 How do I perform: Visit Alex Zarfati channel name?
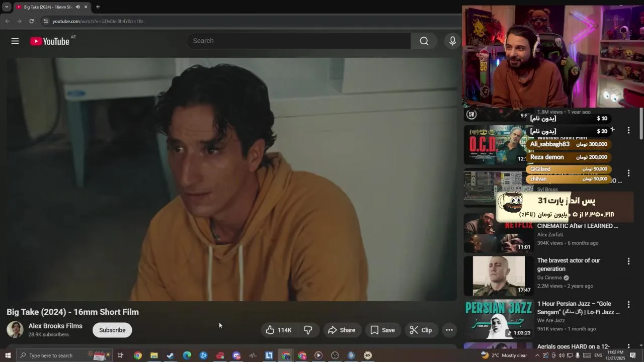click(x=550, y=234)
